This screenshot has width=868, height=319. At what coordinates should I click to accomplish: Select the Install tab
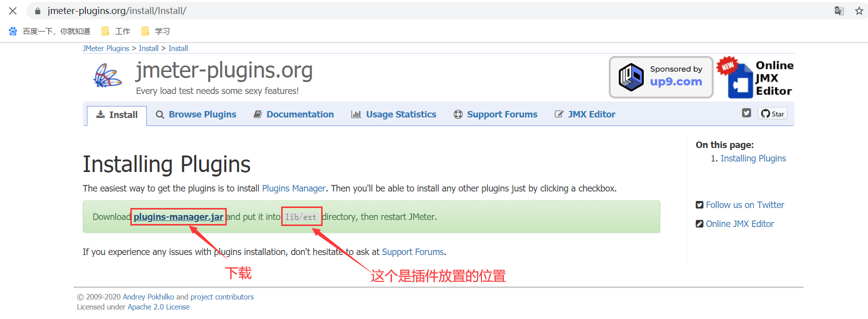[x=117, y=115]
